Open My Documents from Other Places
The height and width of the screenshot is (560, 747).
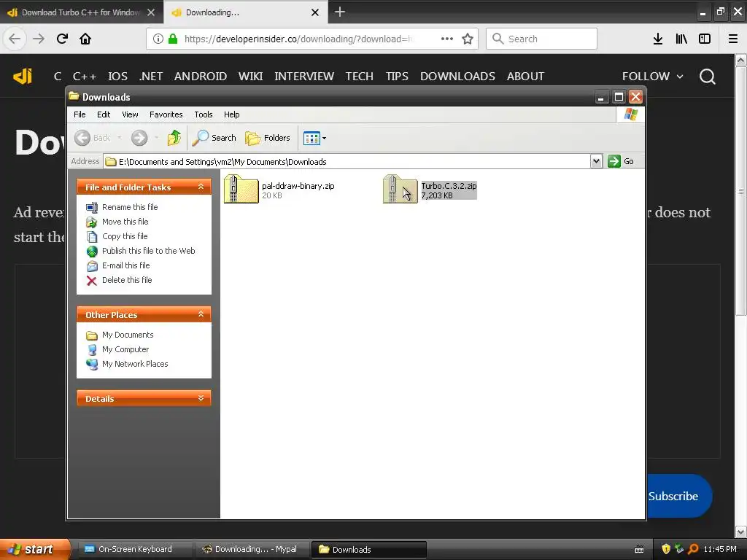(x=120, y=335)
